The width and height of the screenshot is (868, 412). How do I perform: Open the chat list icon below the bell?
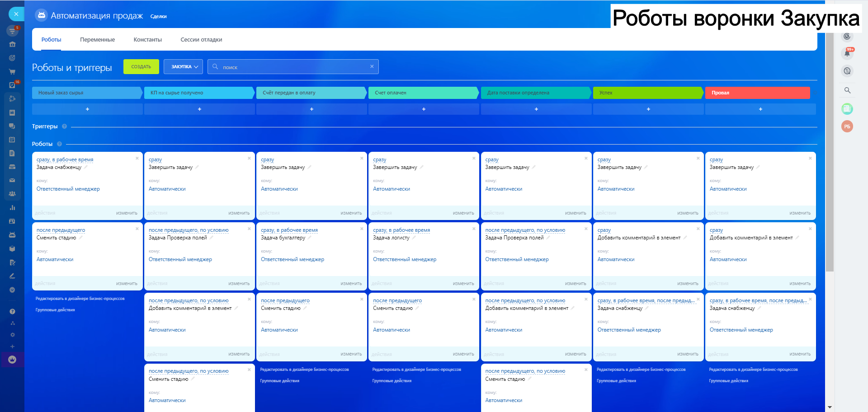[x=847, y=71]
